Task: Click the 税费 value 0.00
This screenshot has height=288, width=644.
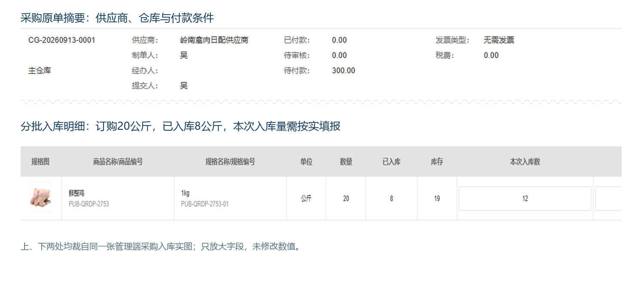Action: coord(491,55)
